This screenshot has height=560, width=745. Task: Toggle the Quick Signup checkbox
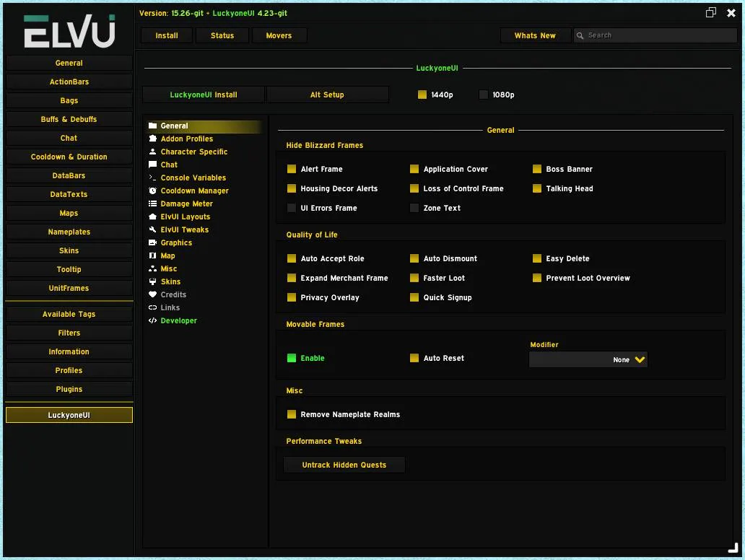coord(414,297)
